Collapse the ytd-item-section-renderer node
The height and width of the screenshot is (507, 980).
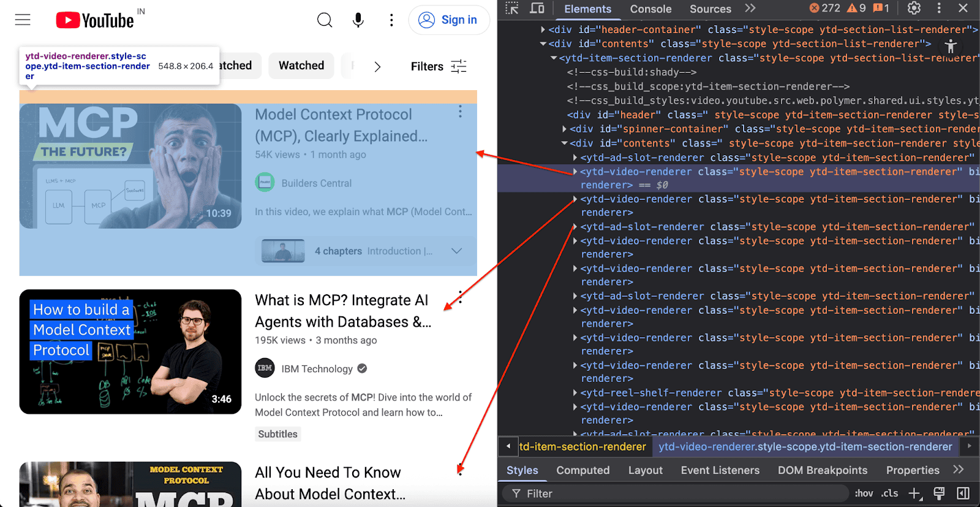point(554,58)
